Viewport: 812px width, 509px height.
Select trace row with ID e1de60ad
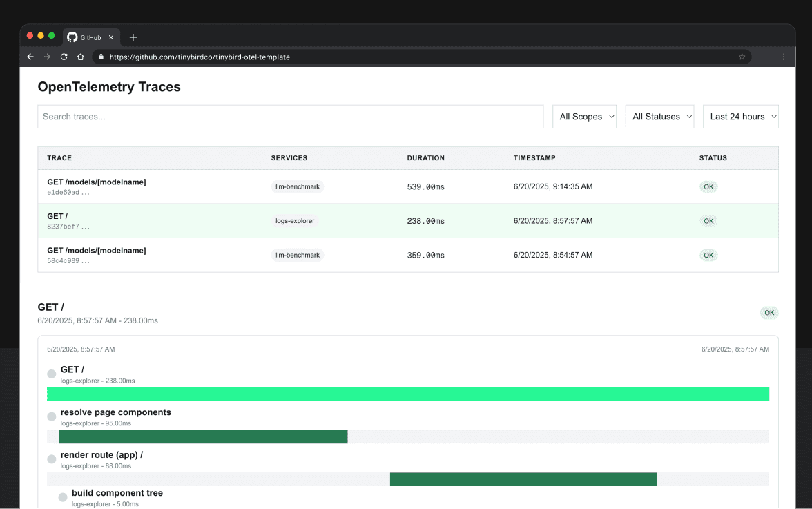coord(408,186)
